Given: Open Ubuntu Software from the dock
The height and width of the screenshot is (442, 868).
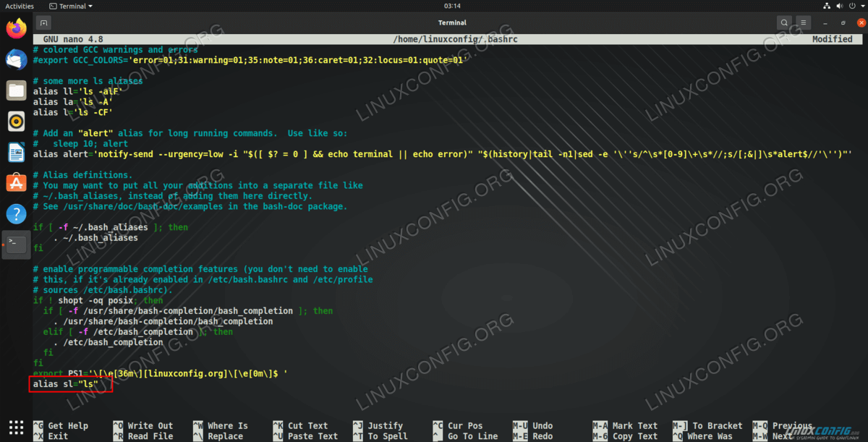Looking at the screenshot, I should (16, 182).
